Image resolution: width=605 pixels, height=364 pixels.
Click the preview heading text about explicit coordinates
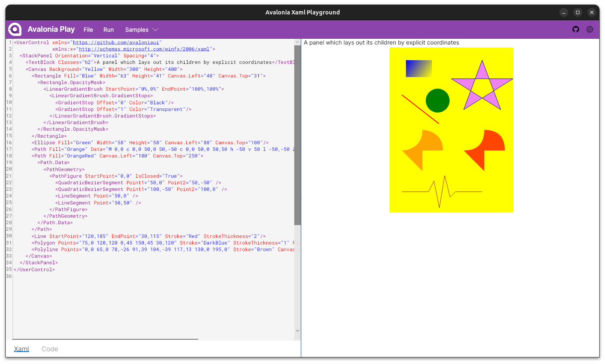click(x=381, y=42)
